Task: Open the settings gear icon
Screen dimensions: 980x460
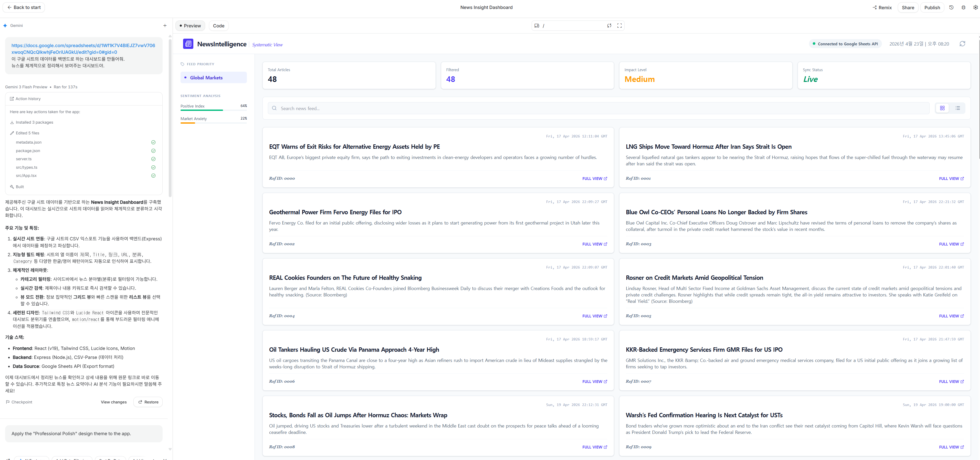Action: click(975, 8)
